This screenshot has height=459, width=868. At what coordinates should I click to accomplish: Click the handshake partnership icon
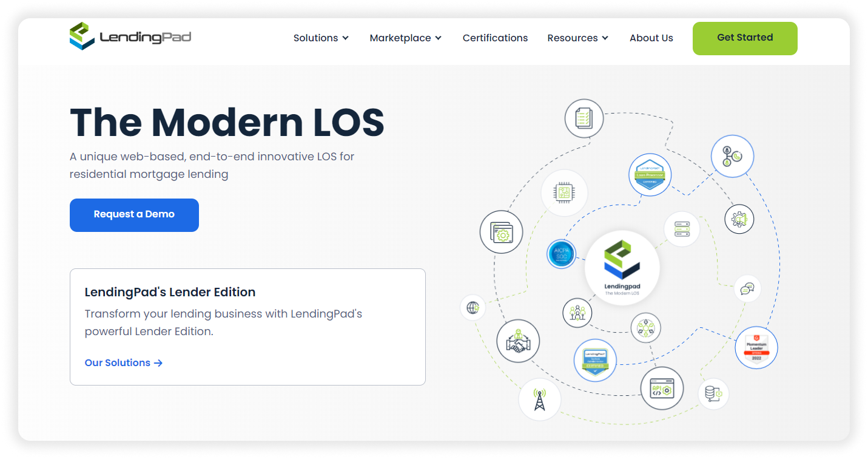tap(518, 341)
